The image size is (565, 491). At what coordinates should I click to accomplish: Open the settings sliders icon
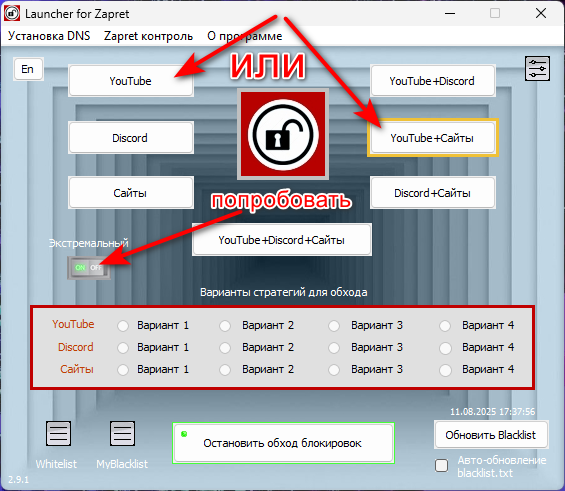coord(537,68)
